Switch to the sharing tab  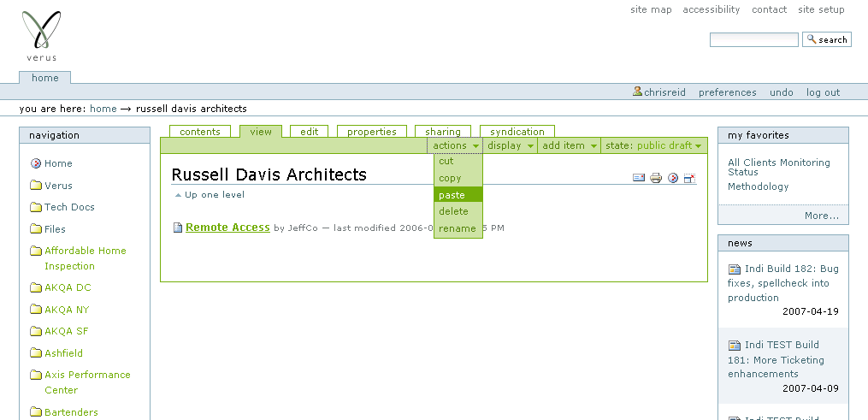pyautogui.click(x=443, y=132)
